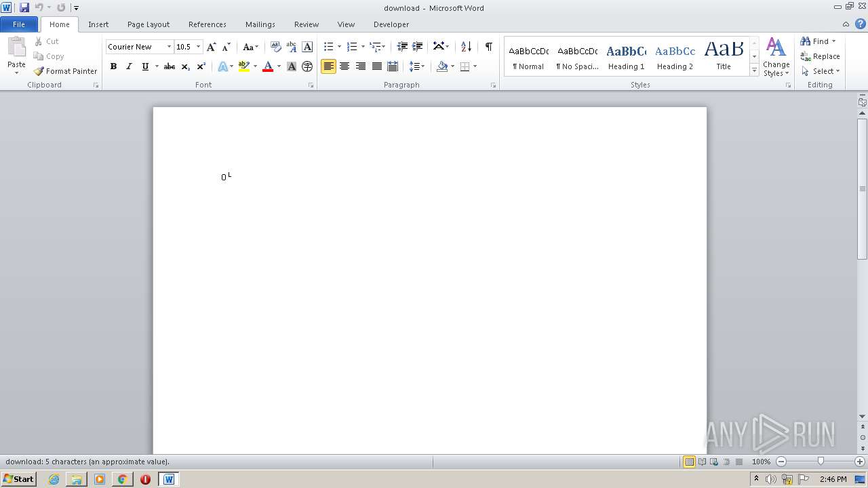Open the font name dropdown
This screenshot has width=868, height=488.
point(169,47)
